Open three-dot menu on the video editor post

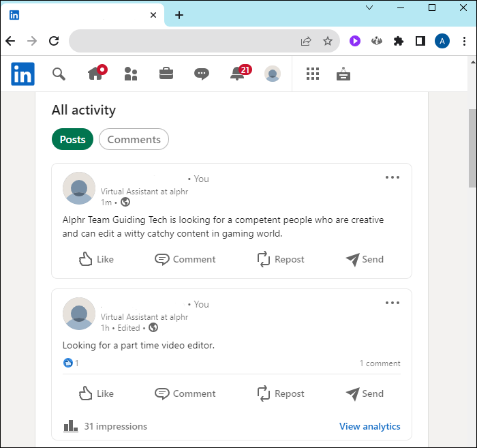[392, 303]
